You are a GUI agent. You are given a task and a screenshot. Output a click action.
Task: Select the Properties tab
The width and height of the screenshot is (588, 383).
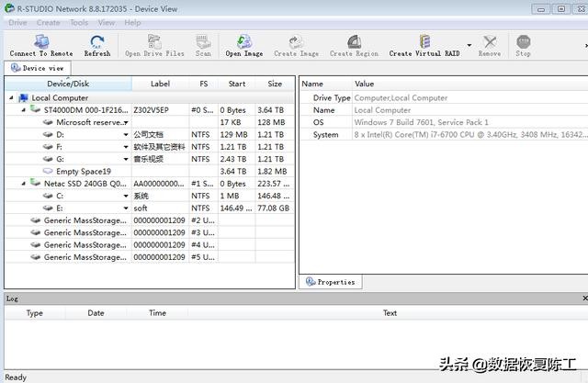pyautogui.click(x=331, y=282)
